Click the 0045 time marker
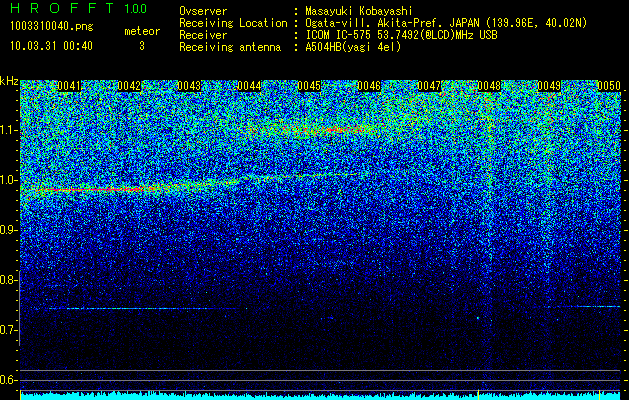Image resolution: width=629 pixels, height=400 pixels. click(x=309, y=86)
